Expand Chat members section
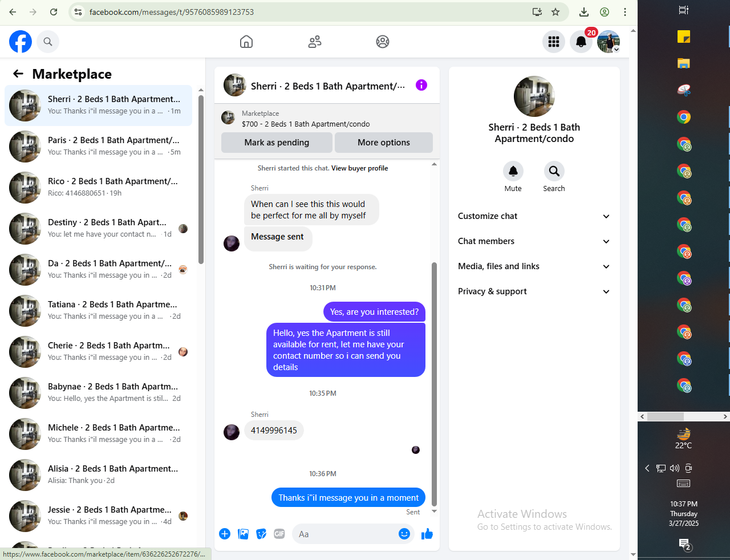The width and height of the screenshot is (730, 560). pyautogui.click(x=534, y=241)
